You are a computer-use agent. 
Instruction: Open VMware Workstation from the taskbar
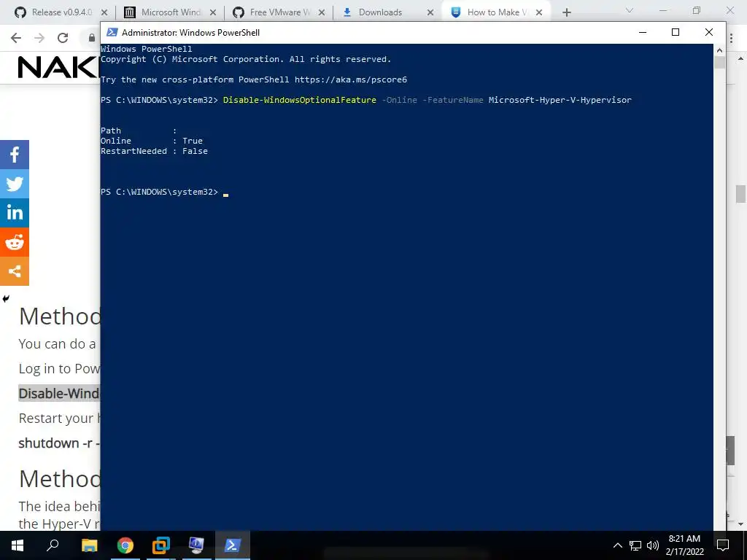161,545
